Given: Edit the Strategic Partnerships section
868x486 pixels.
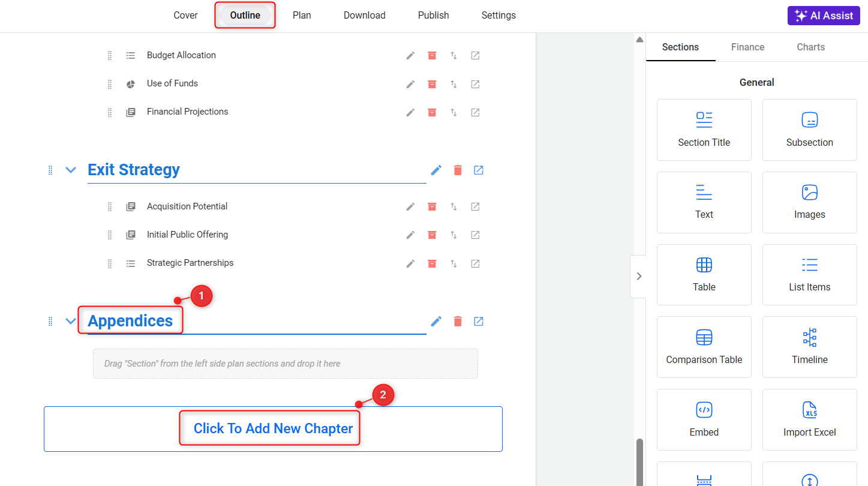Looking at the screenshot, I should (410, 263).
